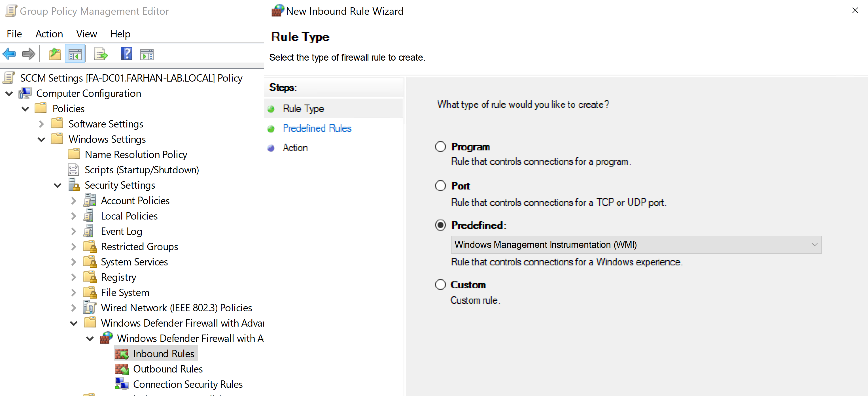The height and width of the screenshot is (396, 868).
Task: Pick the Custom rule radio button
Action: (440, 285)
